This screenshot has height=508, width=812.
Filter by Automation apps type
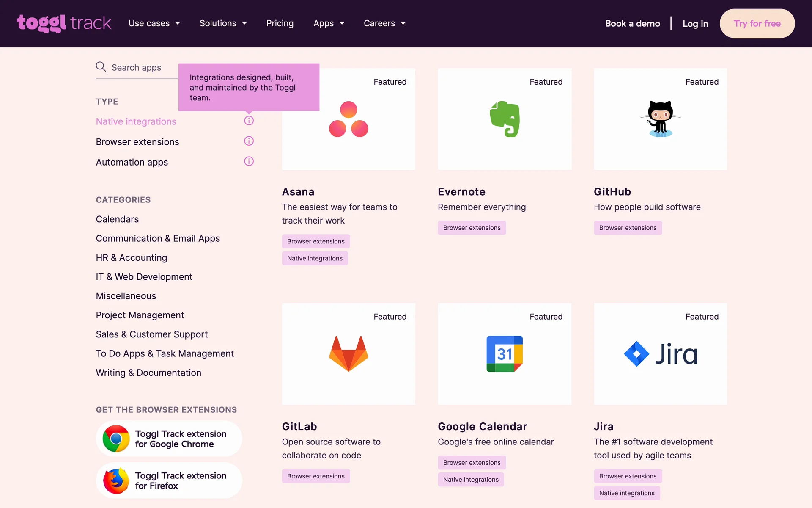point(132,162)
